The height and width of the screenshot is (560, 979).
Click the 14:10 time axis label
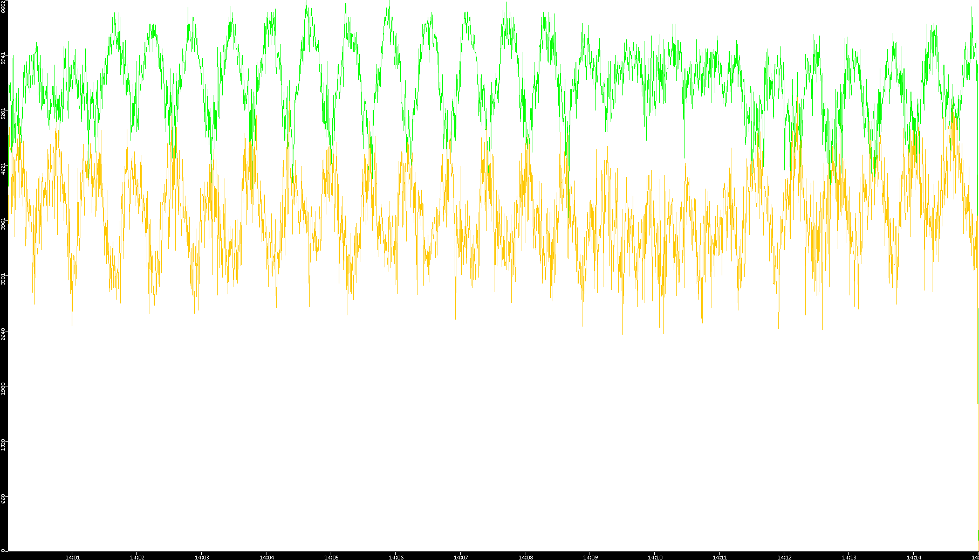click(655, 557)
